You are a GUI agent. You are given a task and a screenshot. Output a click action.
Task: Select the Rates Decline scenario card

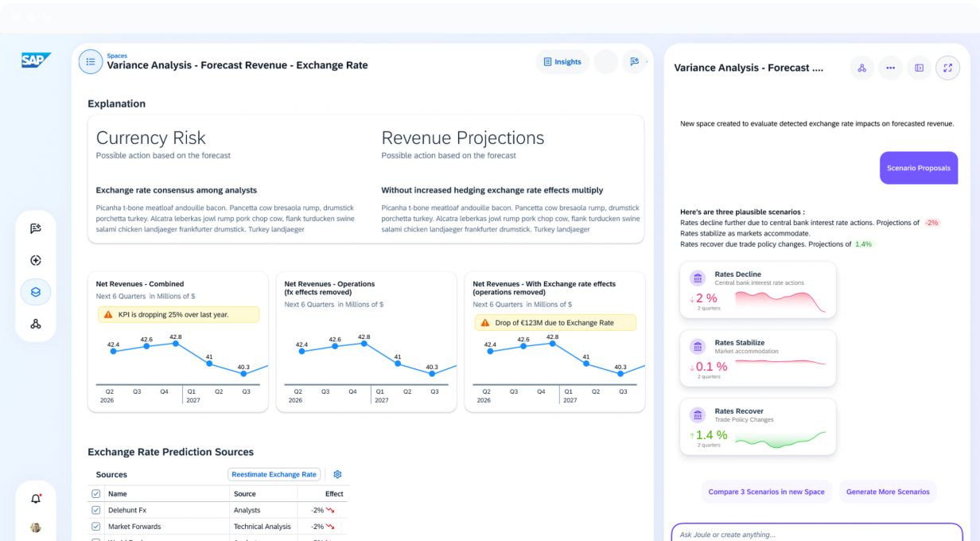click(758, 290)
